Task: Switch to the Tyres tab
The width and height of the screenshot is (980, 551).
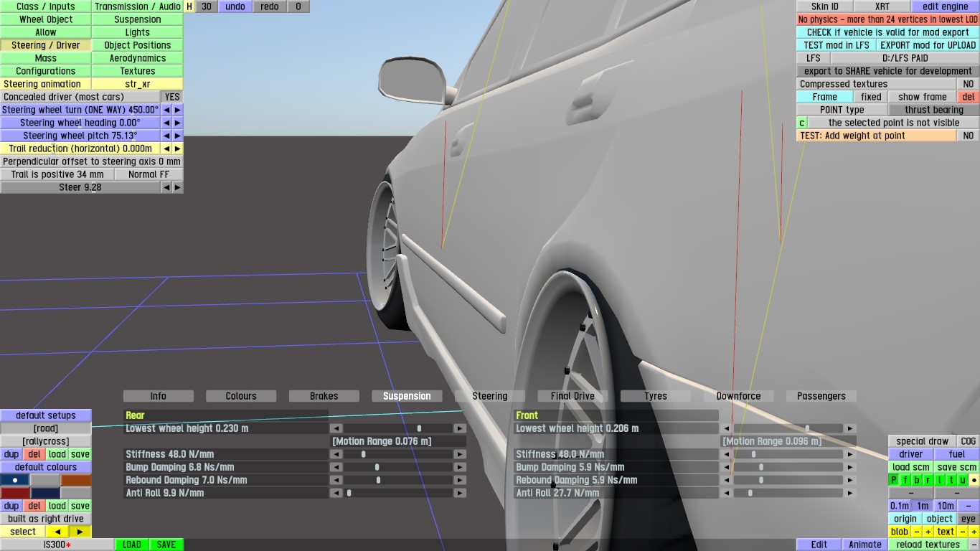Action: pos(656,396)
